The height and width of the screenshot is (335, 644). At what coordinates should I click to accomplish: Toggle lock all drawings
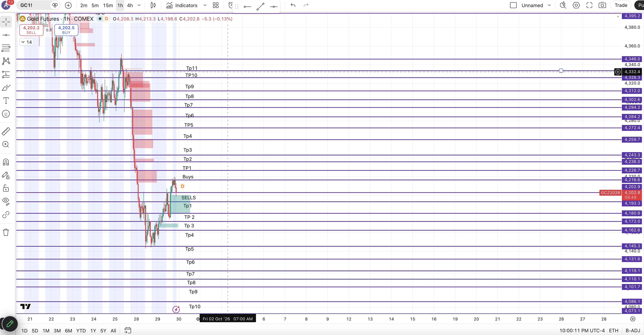(6, 188)
